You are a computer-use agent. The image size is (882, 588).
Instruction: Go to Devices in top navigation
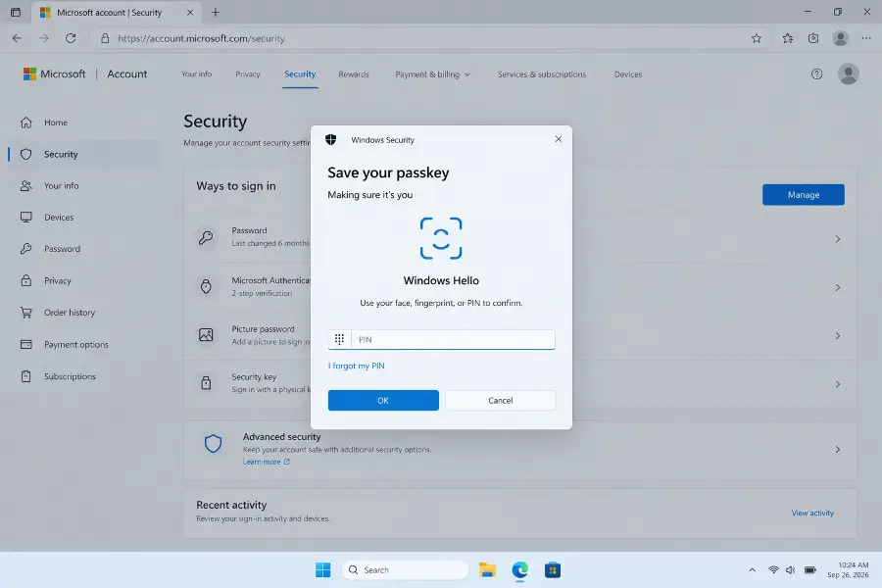[x=628, y=74]
